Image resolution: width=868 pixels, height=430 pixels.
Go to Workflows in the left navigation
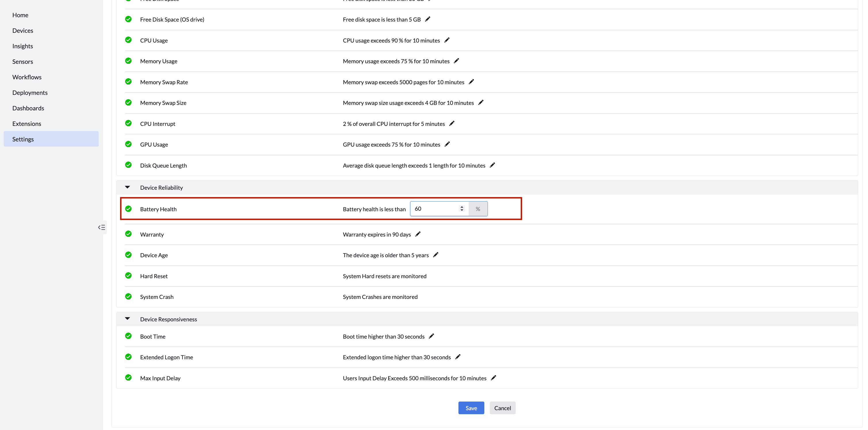(x=27, y=77)
